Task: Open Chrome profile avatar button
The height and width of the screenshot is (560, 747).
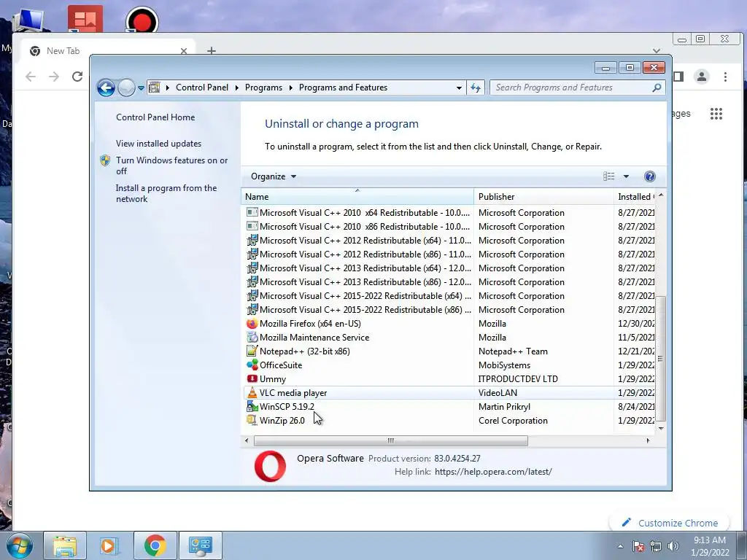Action: [701, 77]
